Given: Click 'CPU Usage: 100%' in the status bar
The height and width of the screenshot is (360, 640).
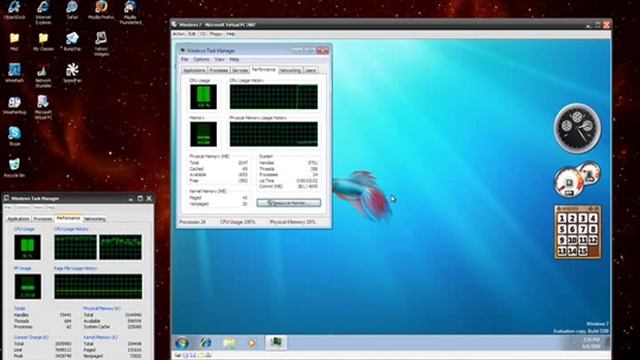Looking at the screenshot, I should tap(238, 222).
